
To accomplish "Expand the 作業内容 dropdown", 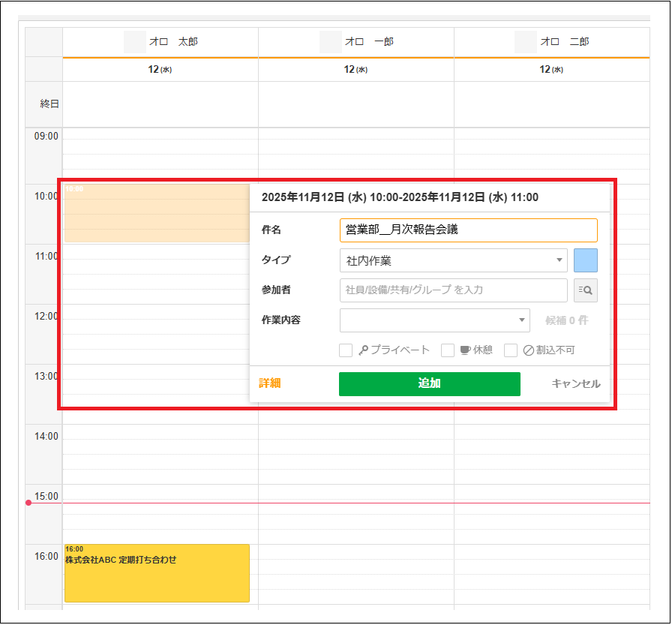I will coord(434,320).
